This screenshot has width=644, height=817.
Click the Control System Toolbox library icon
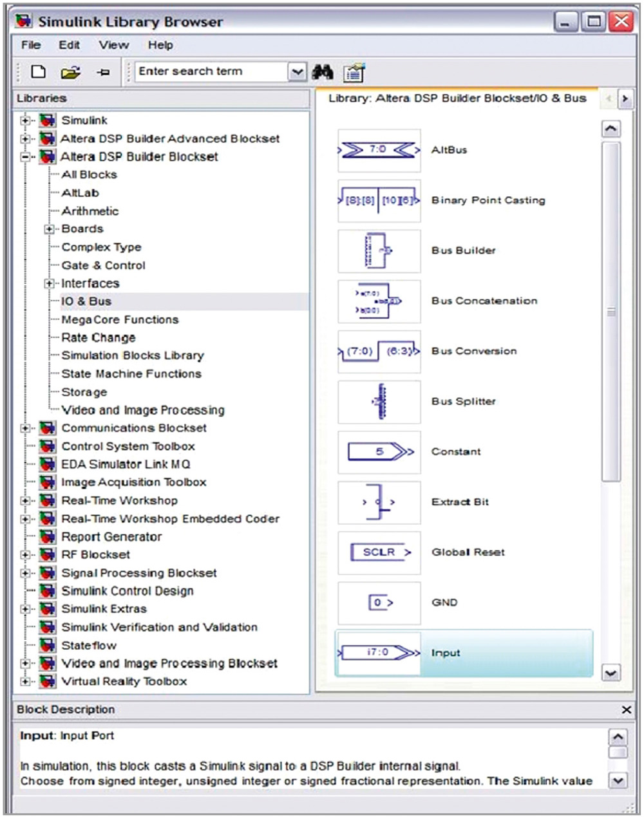click(48, 446)
